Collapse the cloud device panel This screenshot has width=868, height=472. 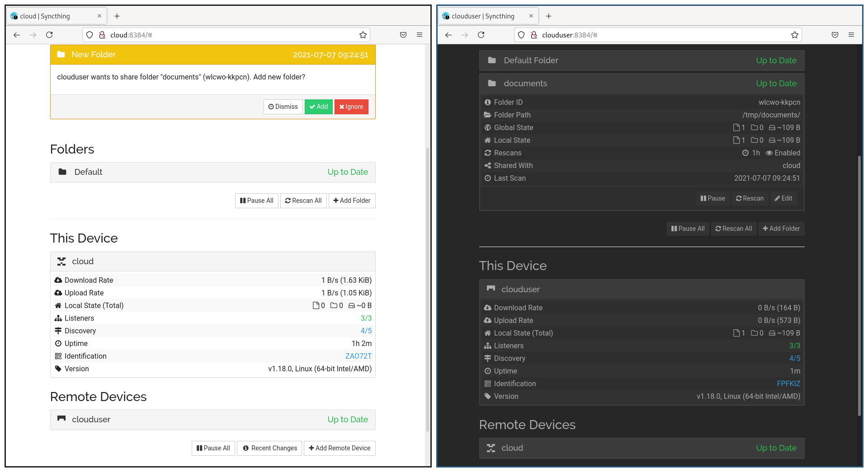tap(212, 262)
